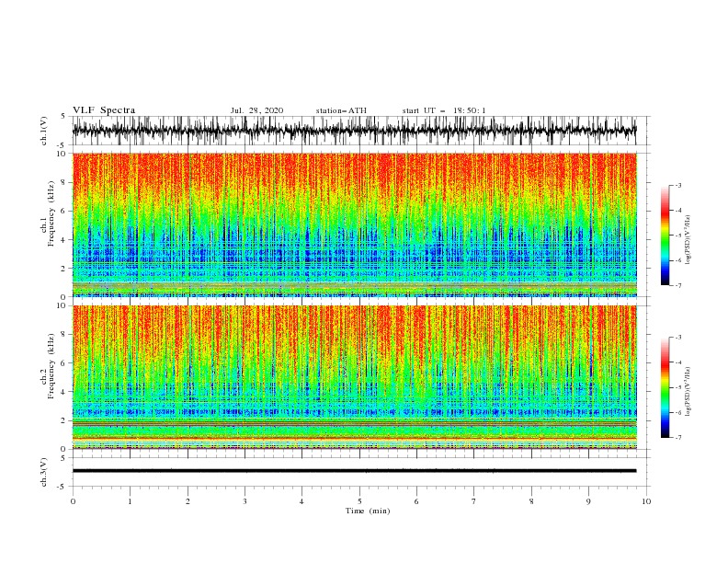This screenshot has width=728, height=563.
Task: Click the ch.2 "Frequency (kHz)" axis label
Action: (x=51, y=366)
